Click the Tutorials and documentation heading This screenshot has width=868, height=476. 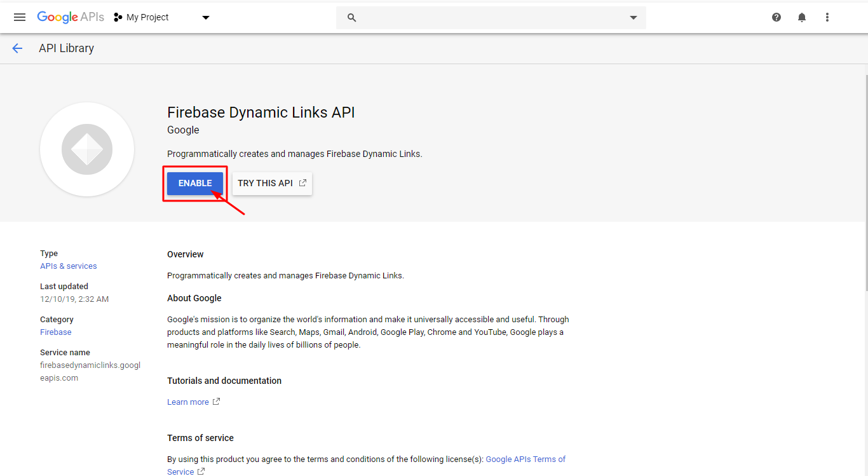point(224,381)
